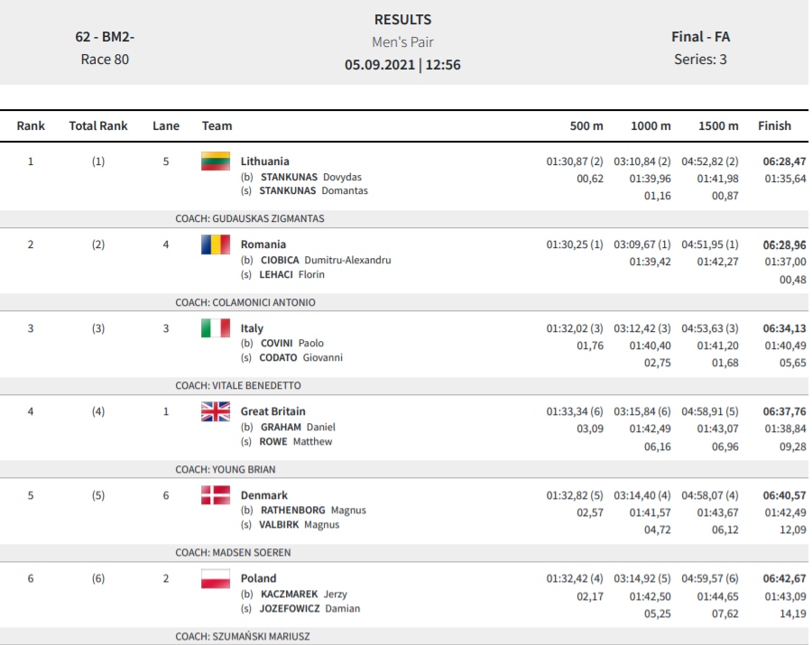The height and width of the screenshot is (645, 812).
Task: Open rower RATHENBORG Magnus
Action: coord(313,510)
